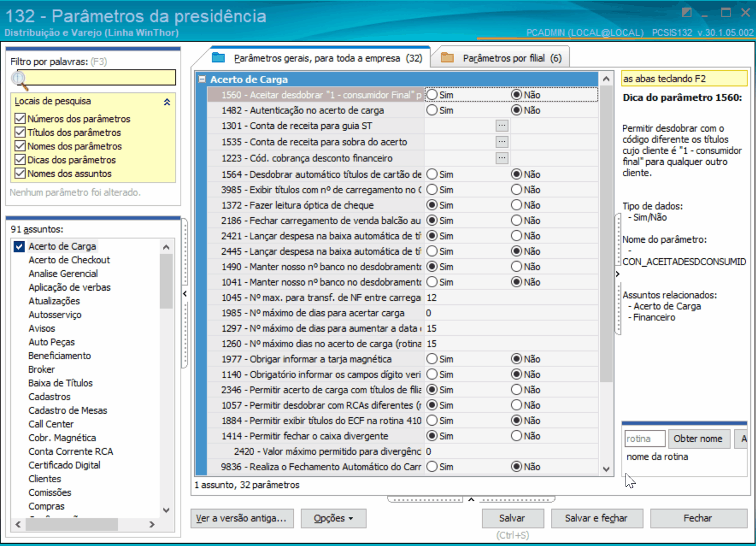The height and width of the screenshot is (546, 756).
Task: Select Broker subject in list
Action: point(42,369)
